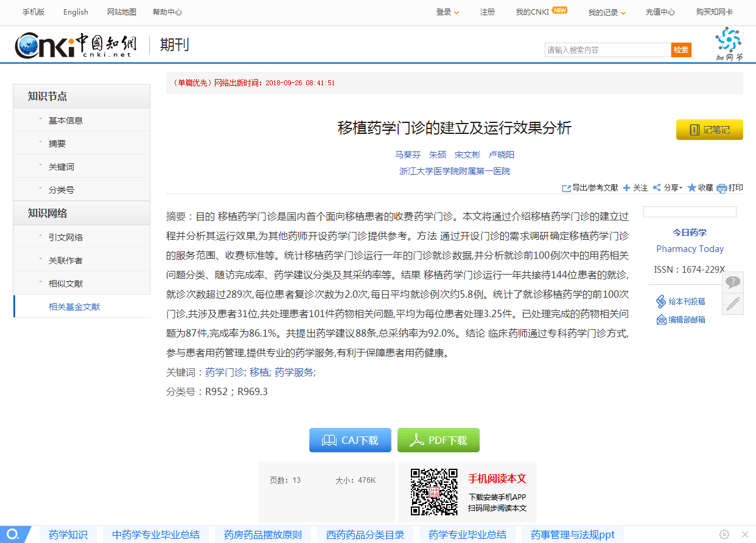Click the export/reference citation icon
The width and height of the screenshot is (756, 543).
566,188
